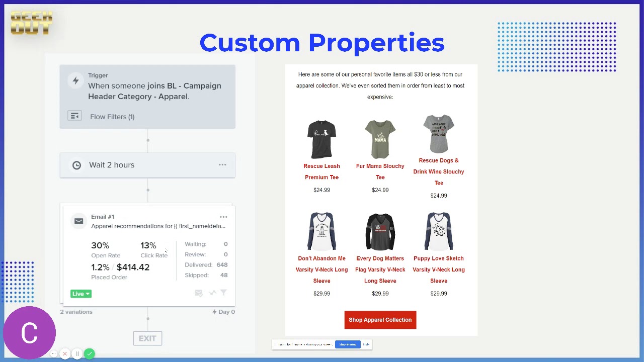The image size is (644, 362).
Task: Click the Flow Filters list icon
Action: pyautogui.click(x=74, y=116)
